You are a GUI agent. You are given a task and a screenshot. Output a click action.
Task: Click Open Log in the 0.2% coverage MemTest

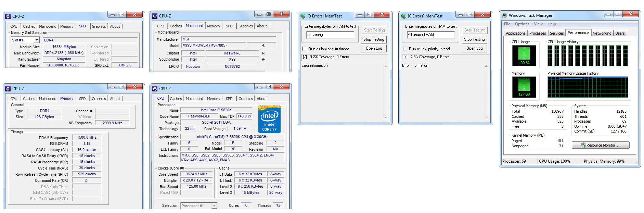pyautogui.click(x=374, y=48)
